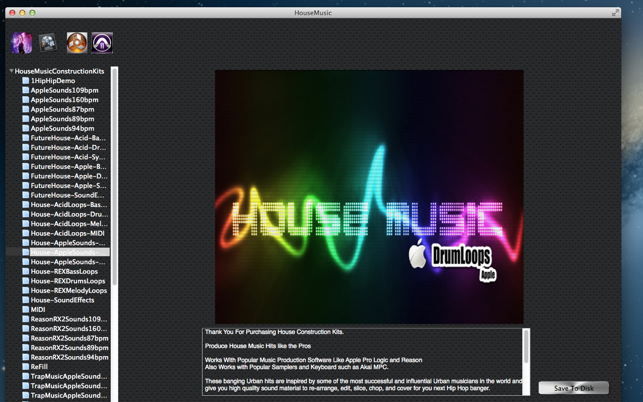Viewport: 643px width, 402px height.
Task: Click the file icon beside ReasonRX2Sounds87bpm
Action: 25,338
